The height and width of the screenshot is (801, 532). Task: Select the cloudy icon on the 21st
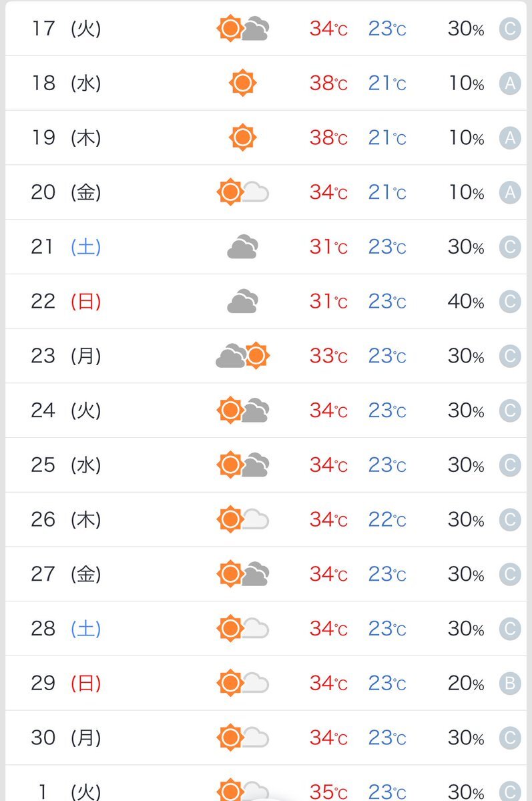[x=242, y=247]
